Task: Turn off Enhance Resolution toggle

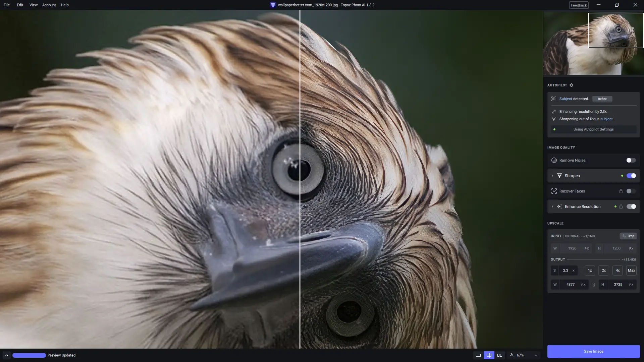Action: 631,206
